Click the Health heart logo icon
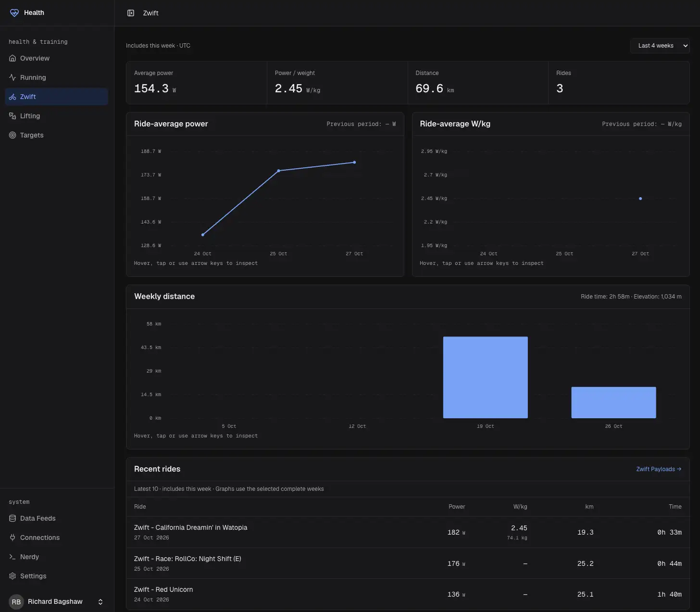 click(x=14, y=13)
